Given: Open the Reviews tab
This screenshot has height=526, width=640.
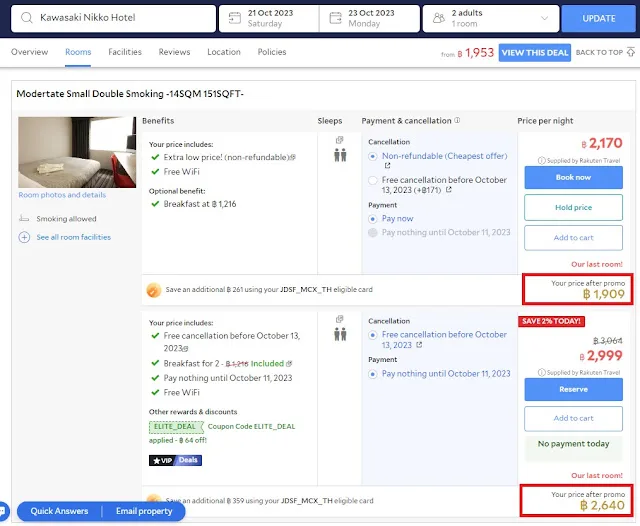Looking at the screenshot, I should [174, 52].
